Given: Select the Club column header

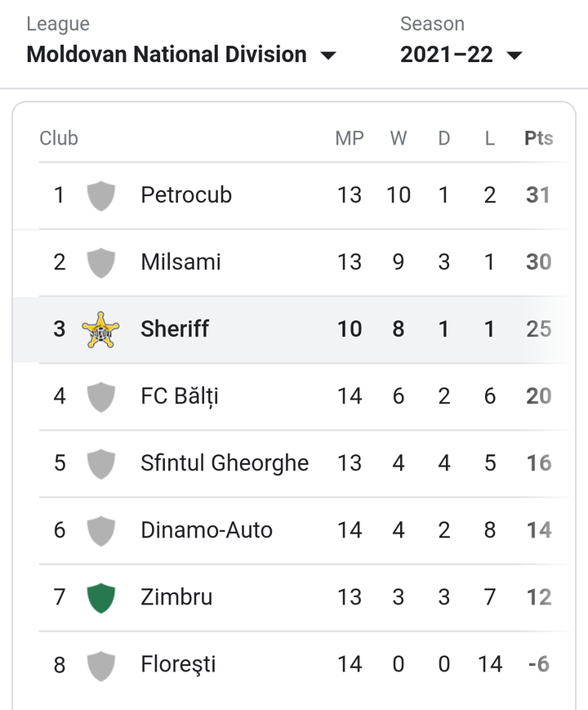Looking at the screenshot, I should pos(59,138).
